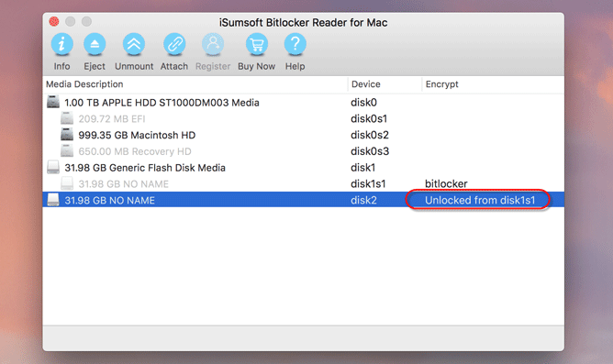Select 31.98 GB Generic Flash Disk Media
This screenshot has width=613, height=364.
(304, 168)
